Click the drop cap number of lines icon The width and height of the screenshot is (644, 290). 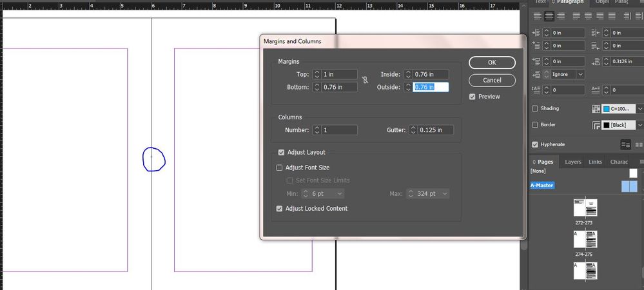click(x=536, y=90)
